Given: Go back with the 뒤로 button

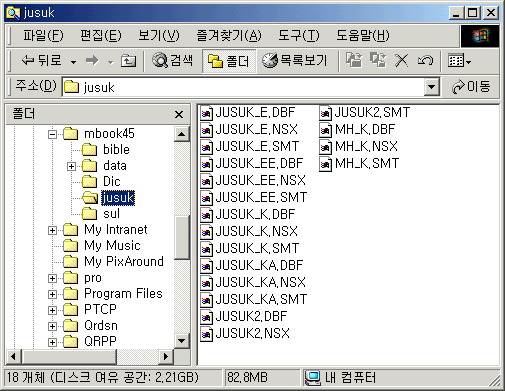Looking at the screenshot, I should click(42, 61).
